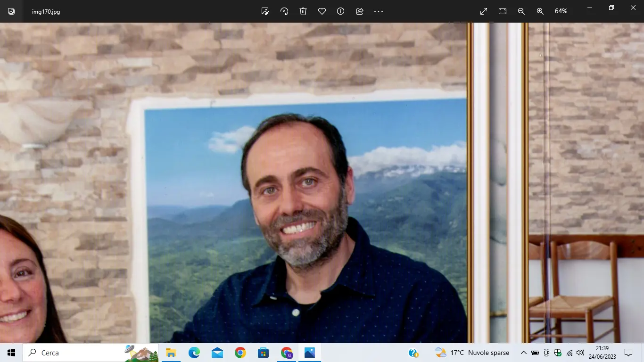Viewport: 644px width, 362px height.
Task: Open the weather widget showing 17°C
Action: 472,353
